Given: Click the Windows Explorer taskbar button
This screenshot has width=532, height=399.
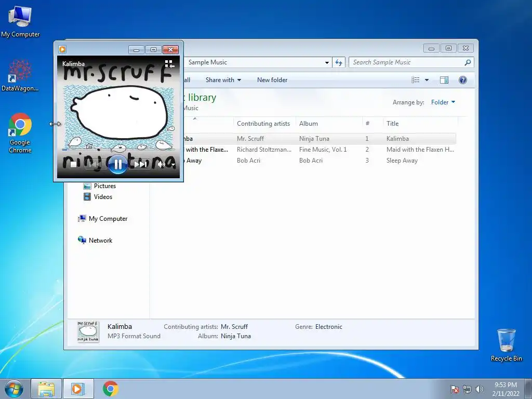Looking at the screenshot, I should 46,389.
